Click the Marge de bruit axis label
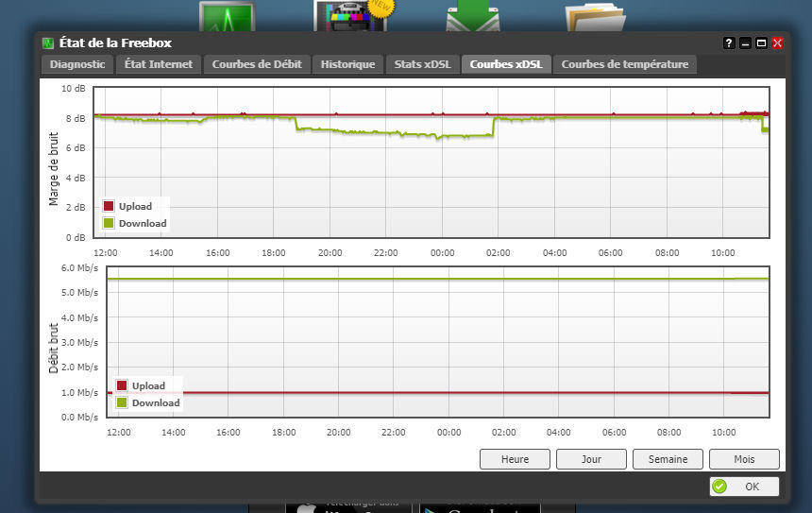The image size is (812, 513). [53, 169]
